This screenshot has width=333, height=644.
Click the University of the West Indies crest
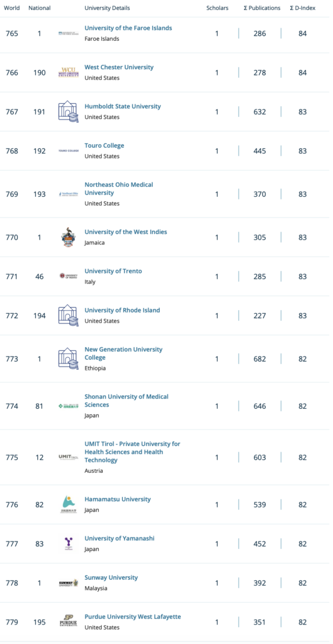point(68,237)
